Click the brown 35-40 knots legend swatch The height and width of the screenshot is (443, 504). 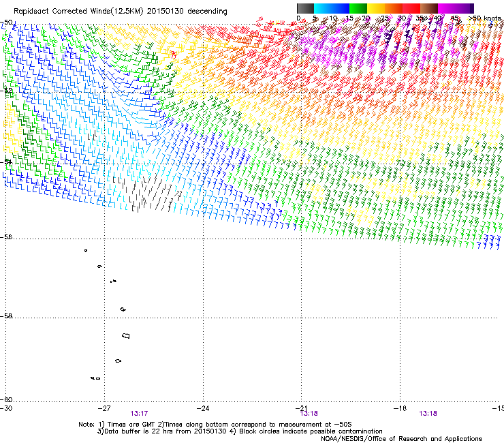tap(429, 8)
